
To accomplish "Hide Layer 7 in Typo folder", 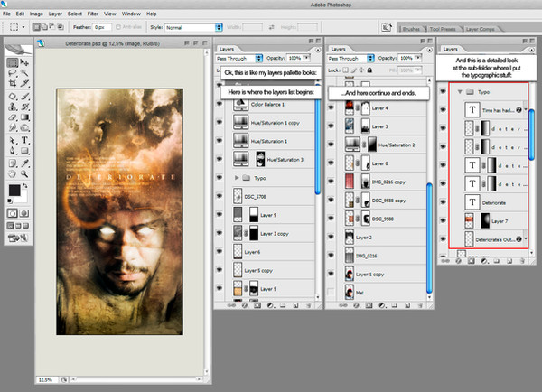I will [444, 220].
